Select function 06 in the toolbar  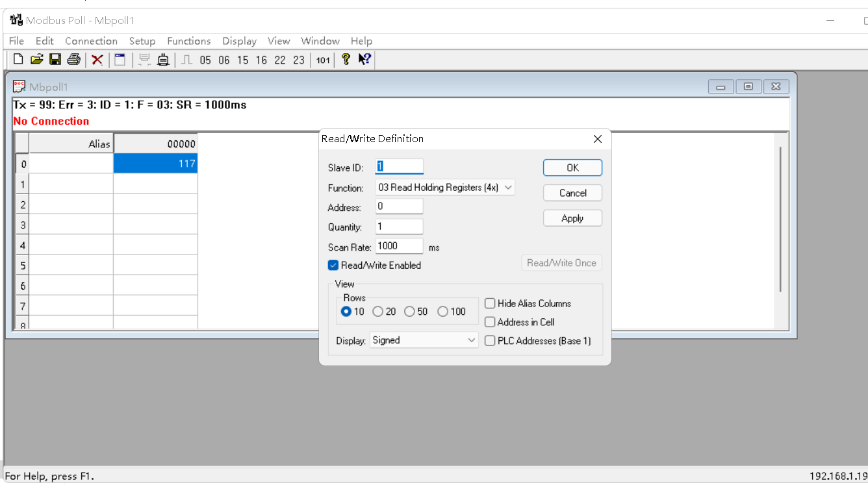click(224, 60)
